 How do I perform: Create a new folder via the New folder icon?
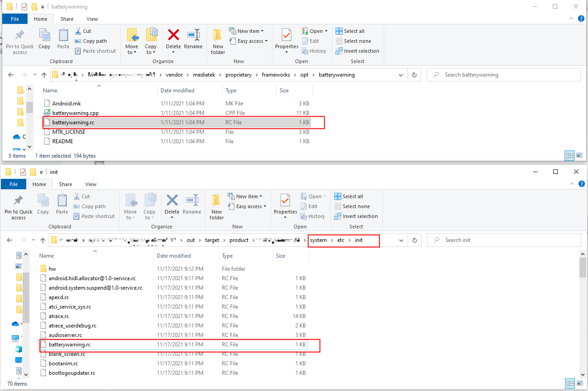217,41
